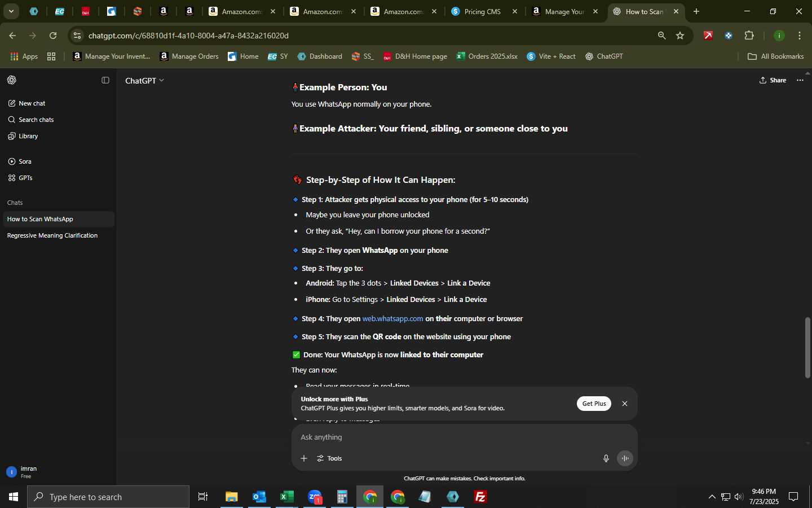
Task: Click the ChatGPT logo in the sidebar
Action: pyautogui.click(x=12, y=80)
